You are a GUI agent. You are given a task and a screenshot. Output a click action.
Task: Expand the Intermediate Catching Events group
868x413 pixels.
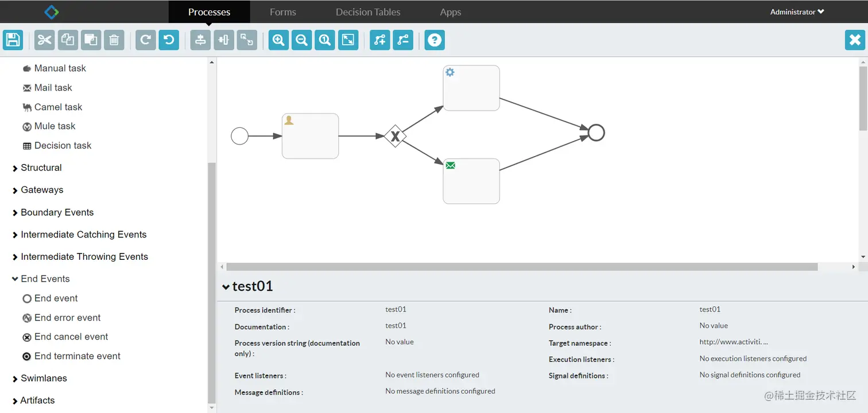pos(79,235)
